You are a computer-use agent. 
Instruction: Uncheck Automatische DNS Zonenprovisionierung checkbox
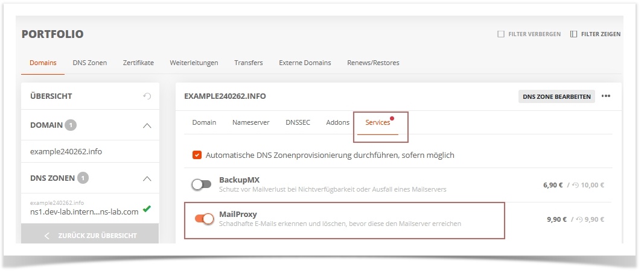197,155
